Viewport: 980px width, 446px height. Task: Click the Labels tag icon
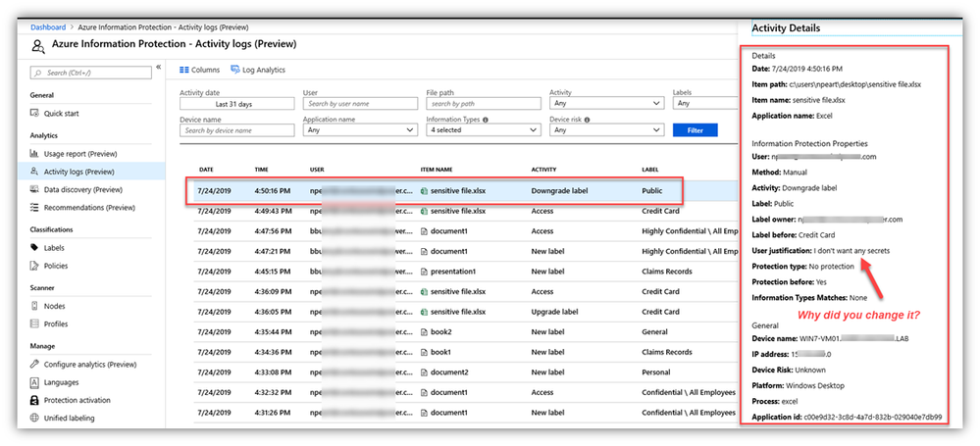34,248
